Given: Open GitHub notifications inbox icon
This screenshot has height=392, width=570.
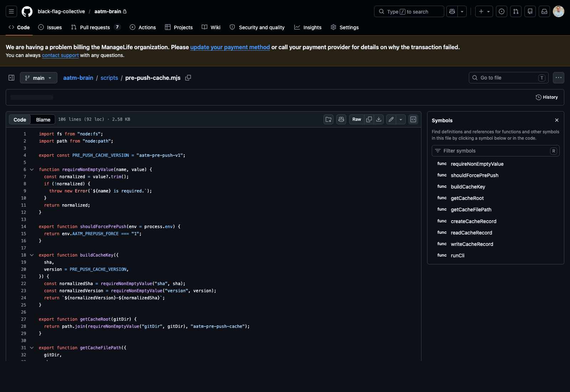Looking at the screenshot, I should pos(544,11).
